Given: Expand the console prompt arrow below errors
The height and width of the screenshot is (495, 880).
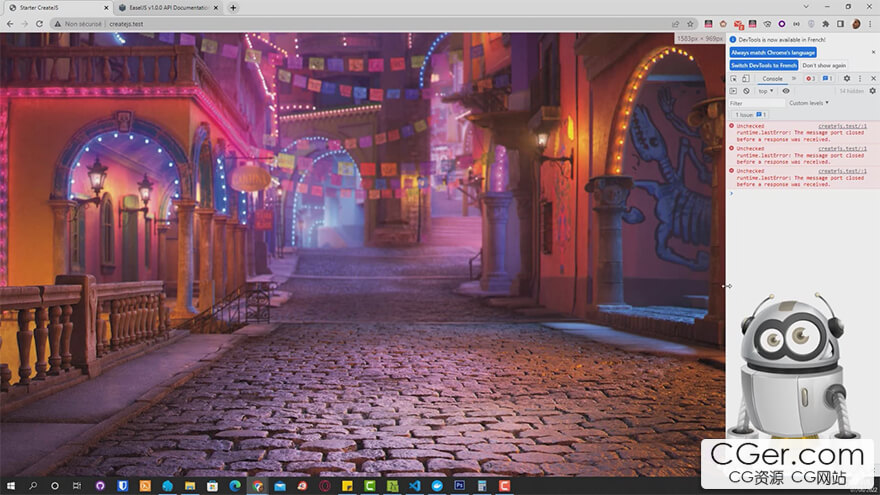Looking at the screenshot, I should click(x=731, y=194).
